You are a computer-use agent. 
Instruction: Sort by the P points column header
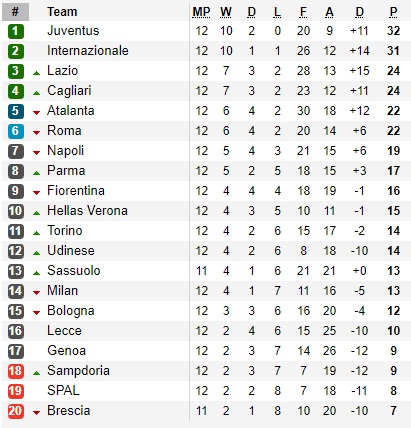[x=393, y=12]
